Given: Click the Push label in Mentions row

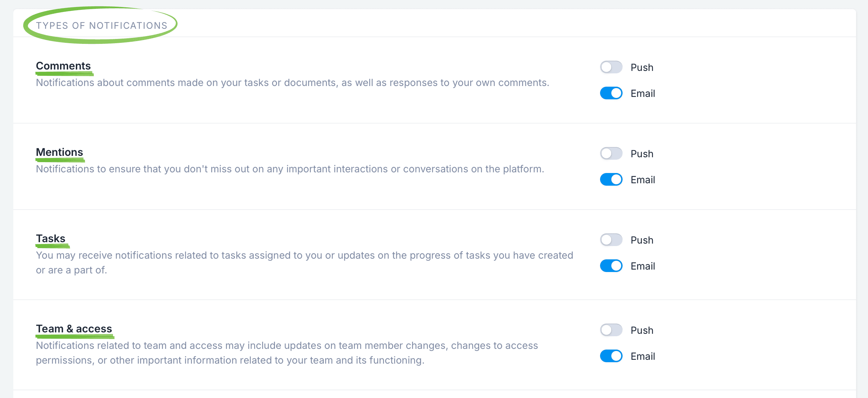Looking at the screenshot, I should click(642, 154).
